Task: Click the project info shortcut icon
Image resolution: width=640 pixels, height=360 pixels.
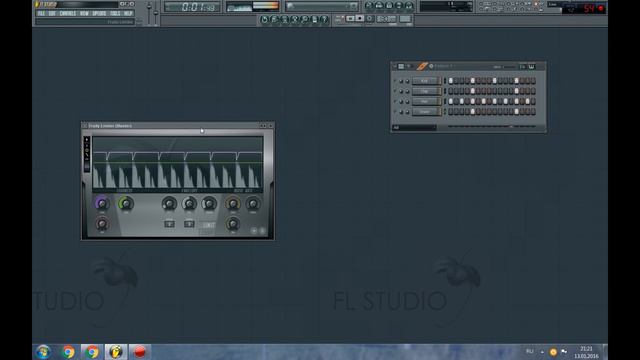Action: point(314,19)
